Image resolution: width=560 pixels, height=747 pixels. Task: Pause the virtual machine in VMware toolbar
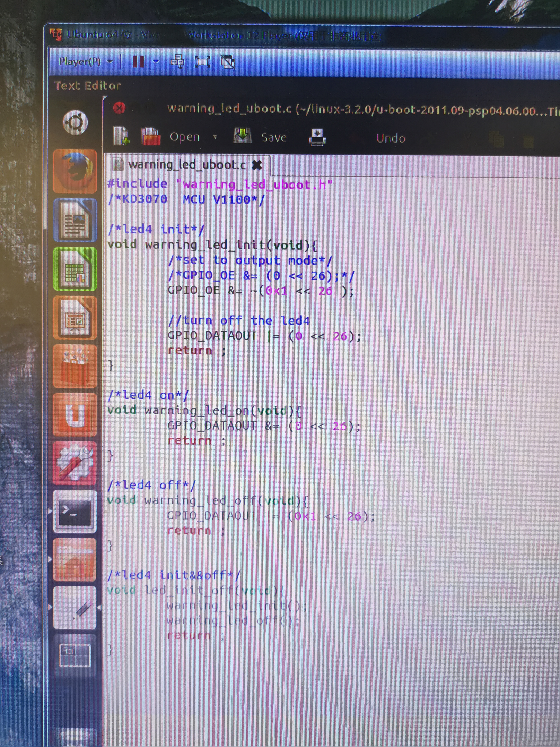(x=138, y=62)
